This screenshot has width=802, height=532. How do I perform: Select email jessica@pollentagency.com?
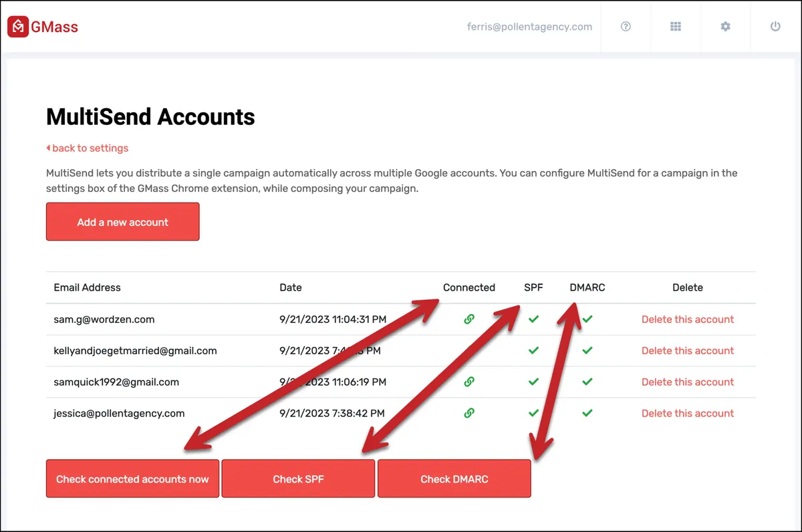point(119,414)
